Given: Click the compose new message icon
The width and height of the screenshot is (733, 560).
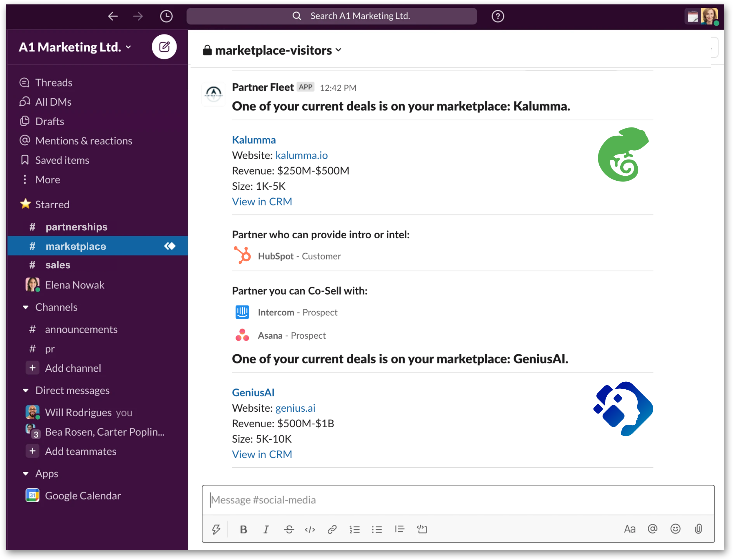Looking at the screenshot, I should (x=164, y=47).
